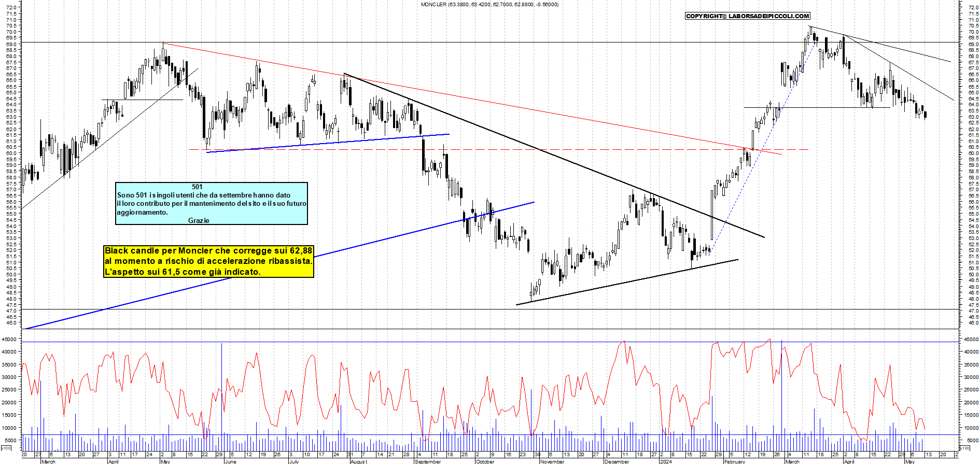Viewport: 980px width, 464px height.
Task: Select the line 'il loro contributo per il mantenimento del sito e il suo futuro'
Action: click(212, 203)
